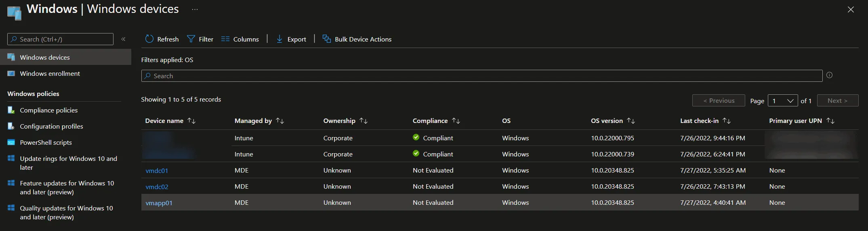868x231 pixels.
Task: Open the Filter funnel icon
Action: (x=191, y=39)
